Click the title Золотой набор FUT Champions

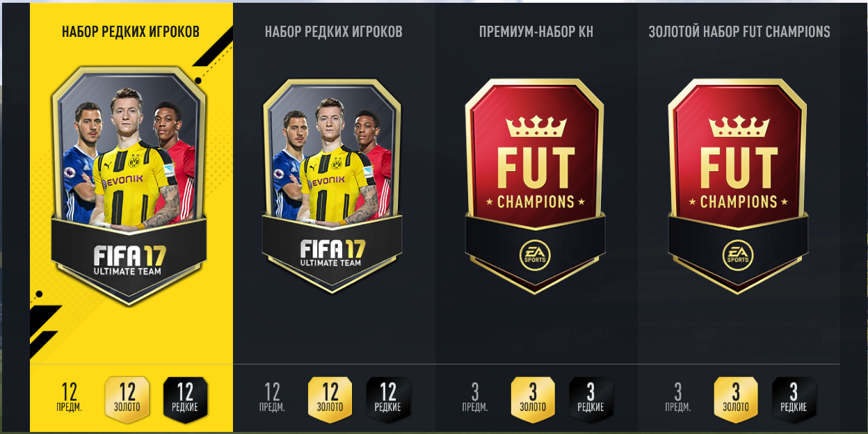point(739,32)
